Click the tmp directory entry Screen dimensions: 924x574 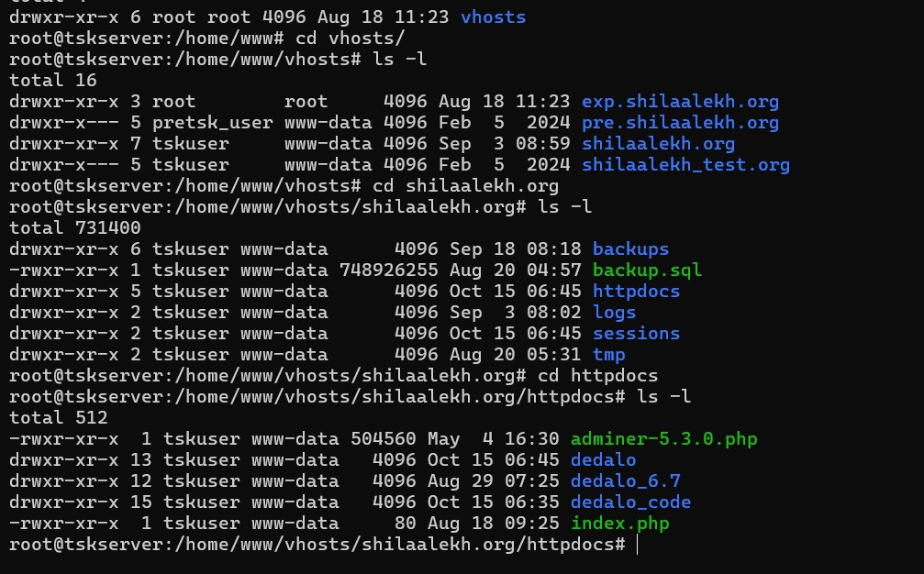point(608,354)
